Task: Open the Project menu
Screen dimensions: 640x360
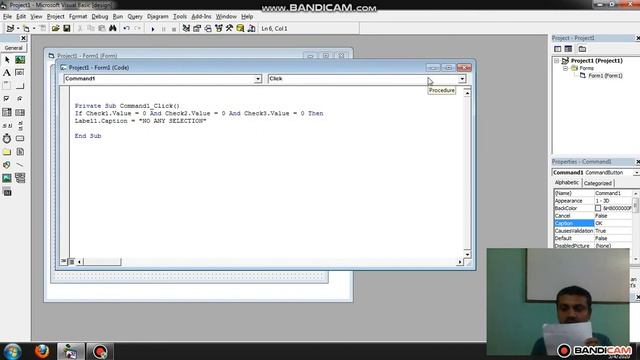Action: point(56,16)
